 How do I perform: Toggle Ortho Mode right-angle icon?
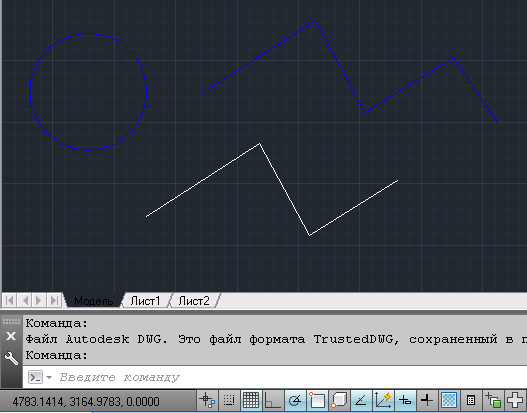coord(273,401)
